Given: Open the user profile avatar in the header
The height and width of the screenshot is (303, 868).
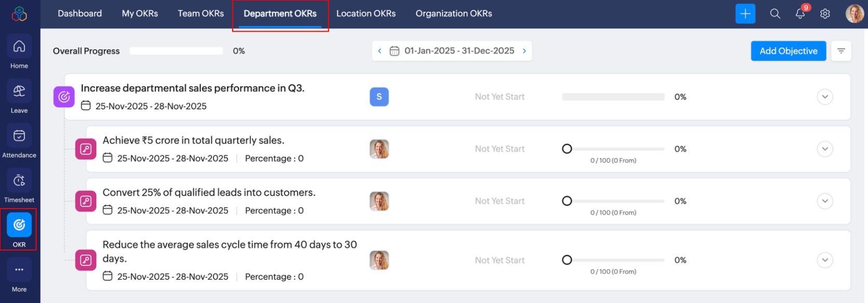Looking at the screenshot, I should 854,14.
